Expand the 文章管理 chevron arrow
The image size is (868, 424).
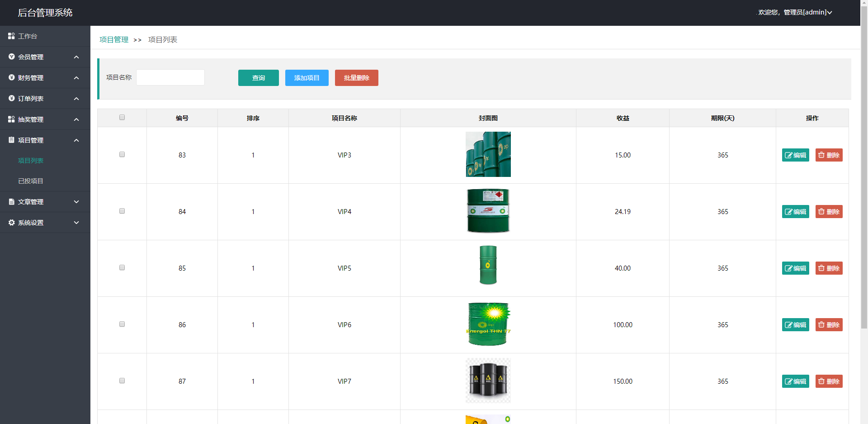[x=76, y=202]
